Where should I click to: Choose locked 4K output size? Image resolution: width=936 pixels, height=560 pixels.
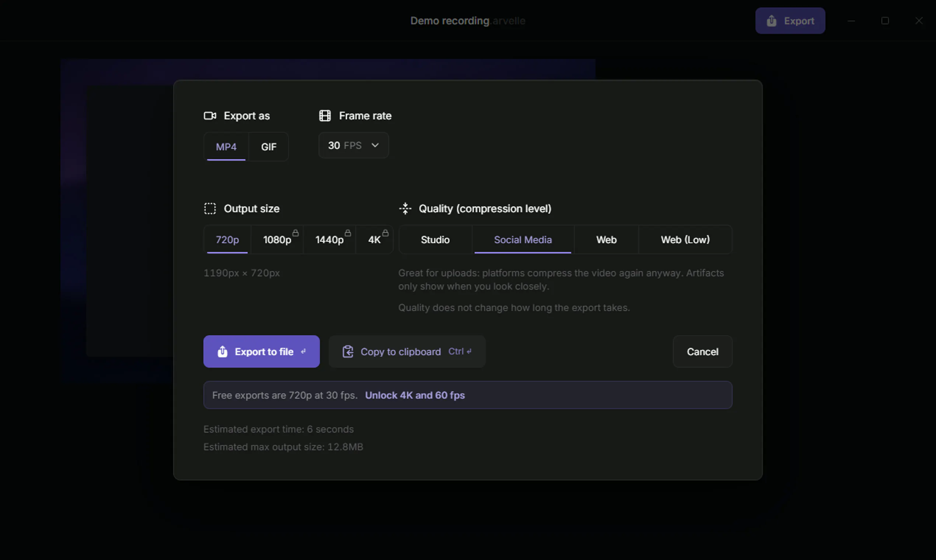pyautogui.click(x=374, y=239)
